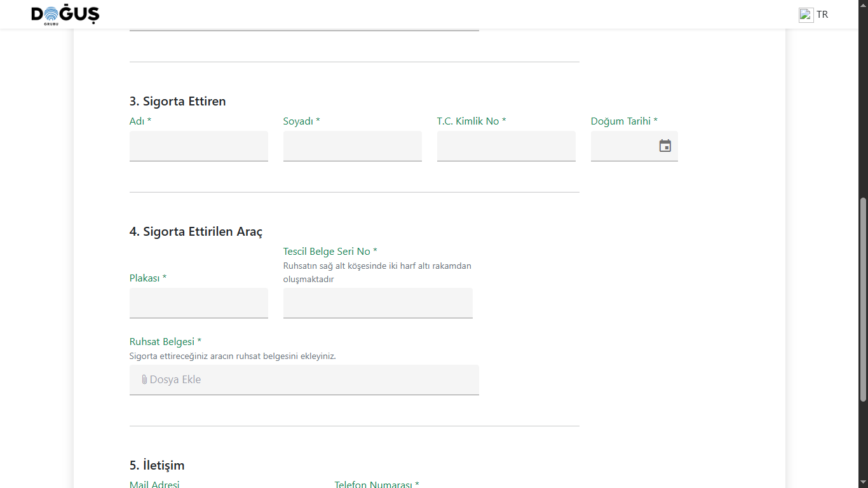Viewport: 868px width, 488px height.
Task: Click the "Telefon Numarası *" label
Action: click(377, 484)
